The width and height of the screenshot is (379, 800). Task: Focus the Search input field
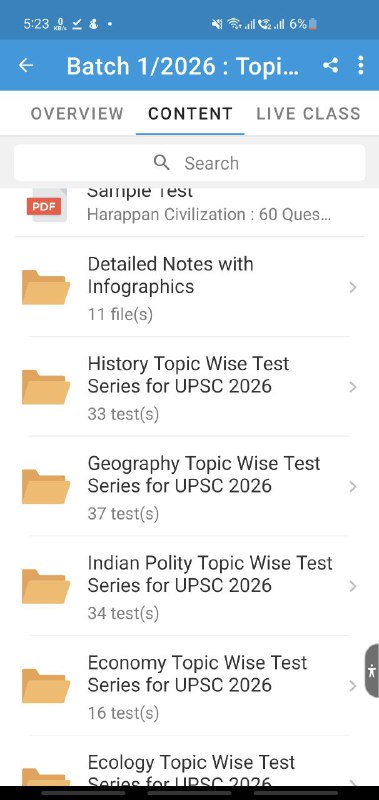point(189,163)
